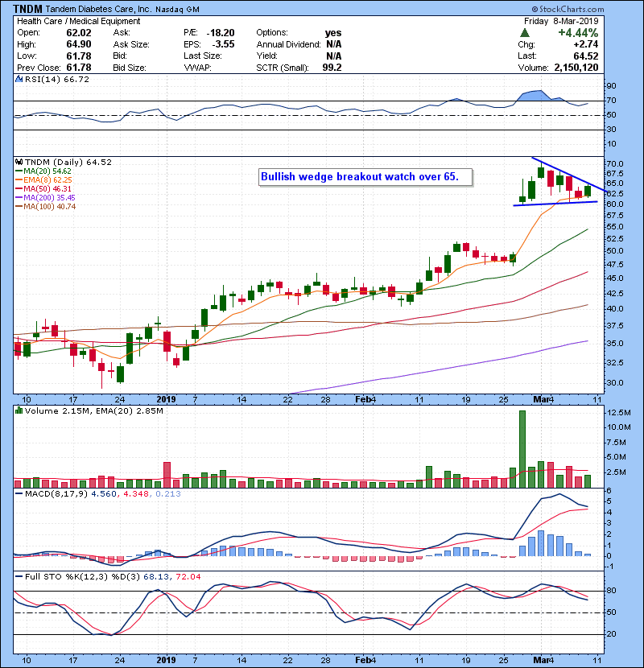
Task: Click the tallest green volume bar
Action: tap(522, 449)
